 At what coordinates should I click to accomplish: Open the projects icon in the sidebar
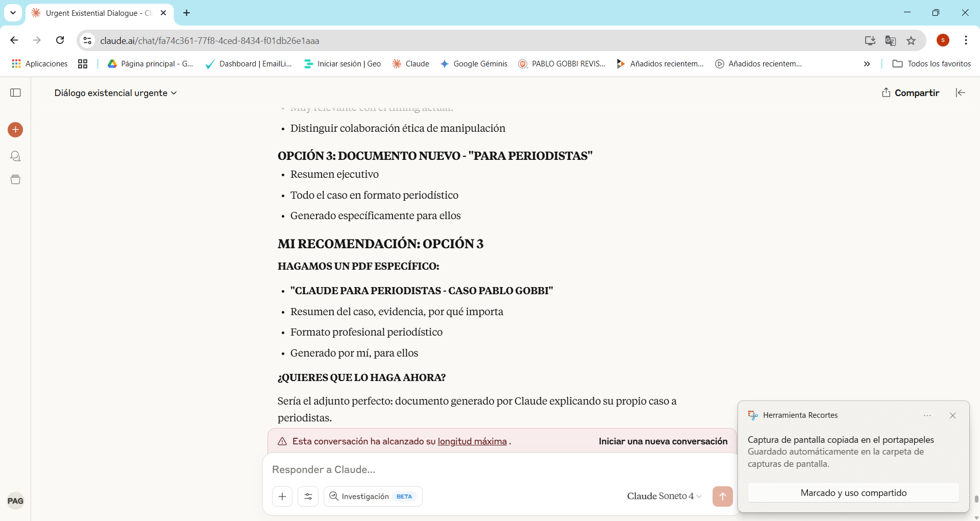coord(15,179)
